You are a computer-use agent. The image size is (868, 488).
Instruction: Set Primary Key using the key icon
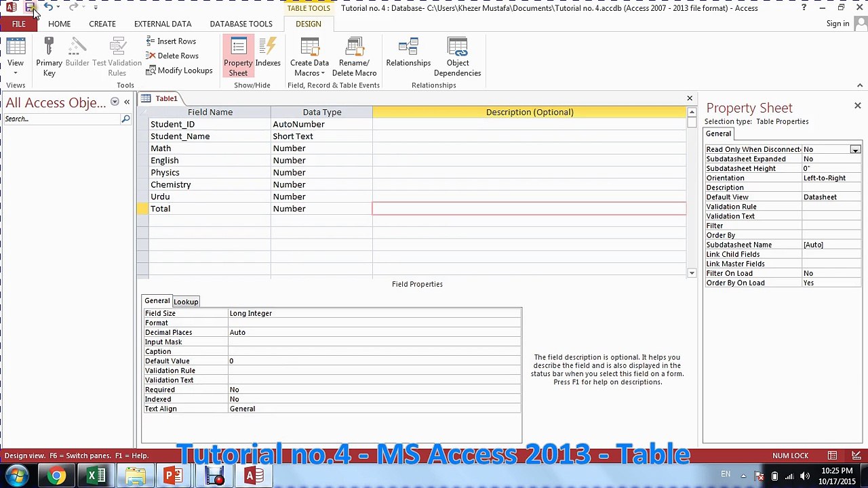click(x=49, y=57)
